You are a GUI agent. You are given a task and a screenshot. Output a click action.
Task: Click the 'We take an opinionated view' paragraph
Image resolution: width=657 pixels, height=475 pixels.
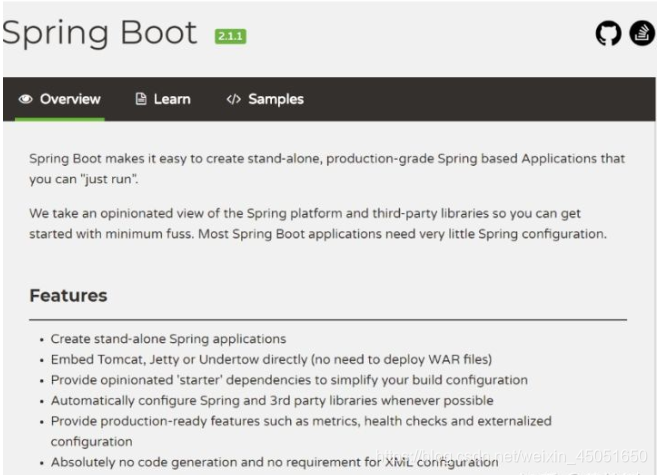[x=318, y=223]
